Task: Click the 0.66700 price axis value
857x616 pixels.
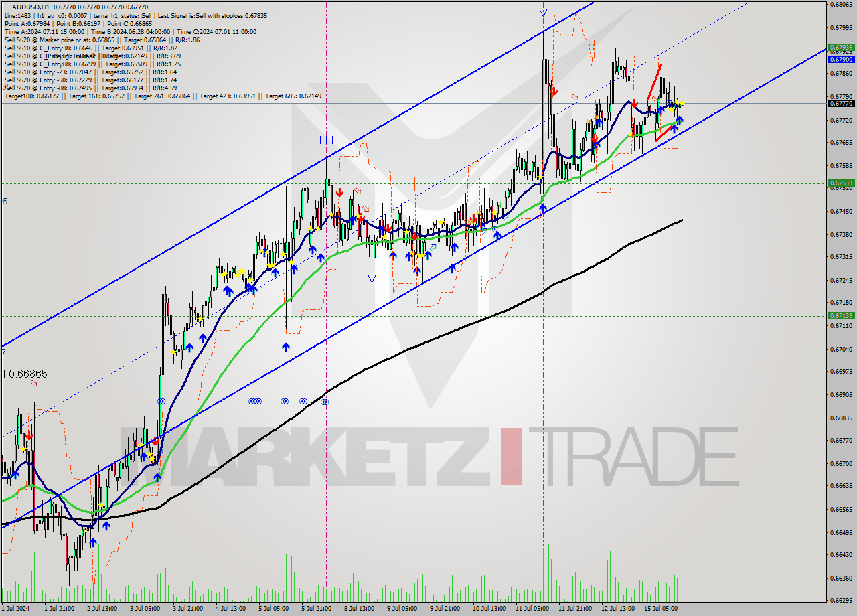Action: [x=841, y=464]
